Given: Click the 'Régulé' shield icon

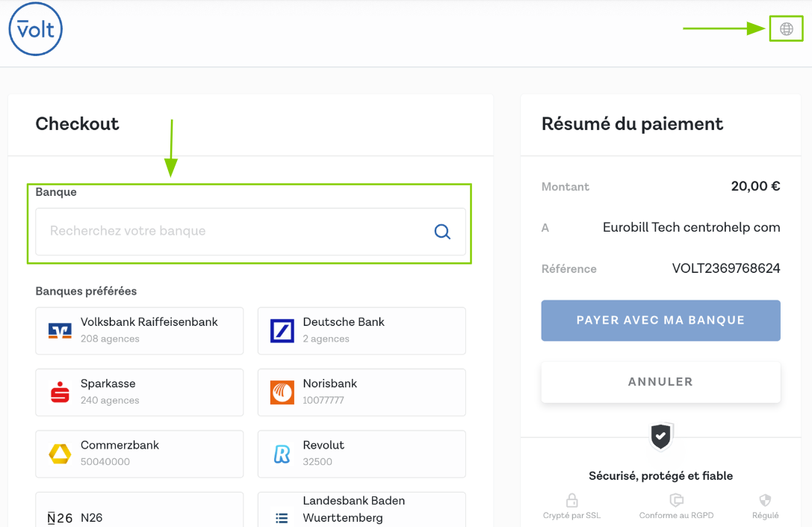Looking at the screenshot, I should coord(765,500).
